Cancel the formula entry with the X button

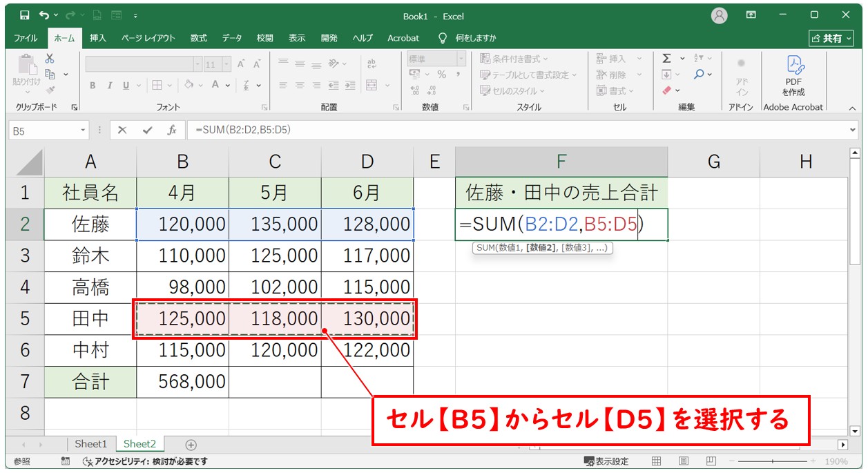coord(122,130)
